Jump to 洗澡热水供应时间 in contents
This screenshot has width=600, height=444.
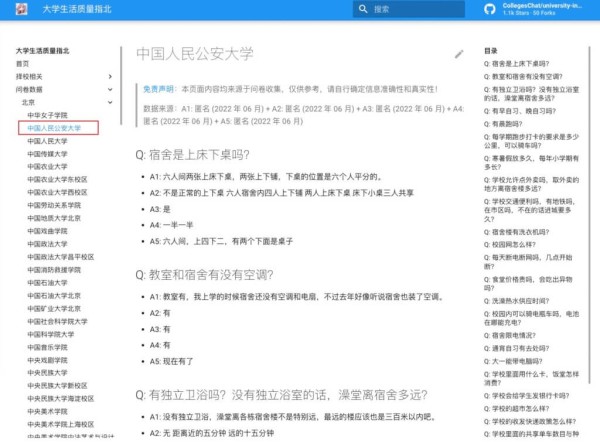tap(517, 301)
